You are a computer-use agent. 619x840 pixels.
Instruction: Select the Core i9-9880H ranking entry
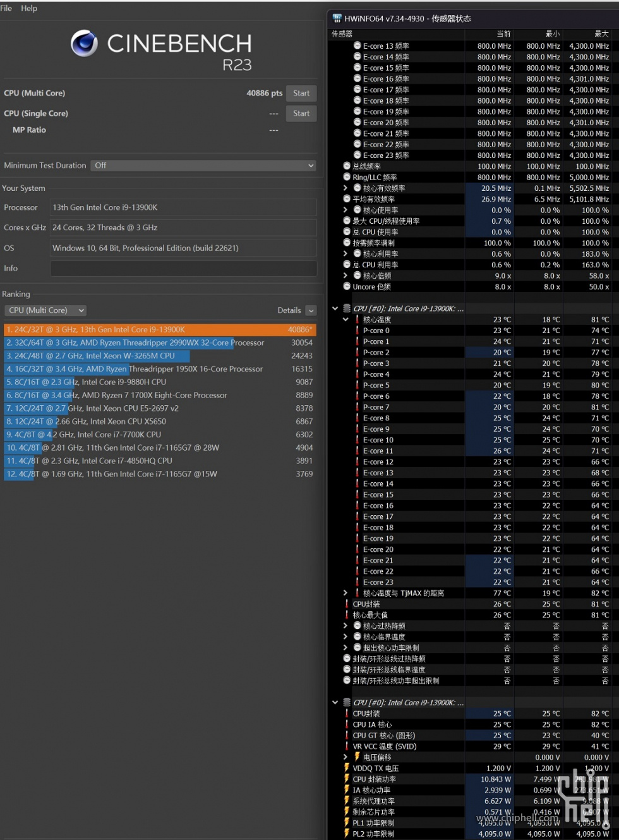[160, 382]
